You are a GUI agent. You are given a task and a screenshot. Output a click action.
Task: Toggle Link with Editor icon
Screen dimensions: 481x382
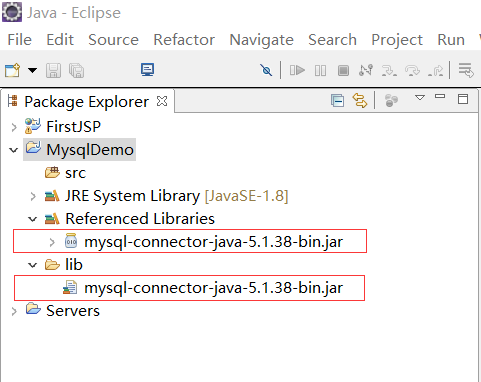coord(360,100)
